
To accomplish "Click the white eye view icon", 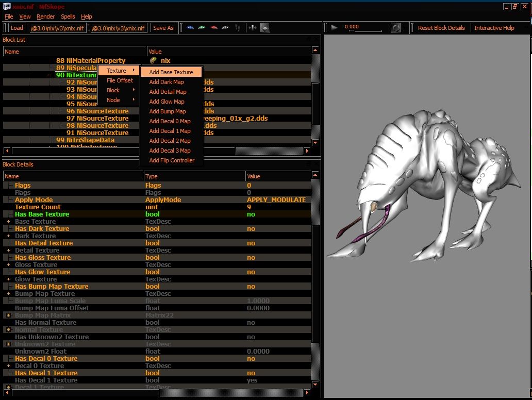I will tap(225, 28).
